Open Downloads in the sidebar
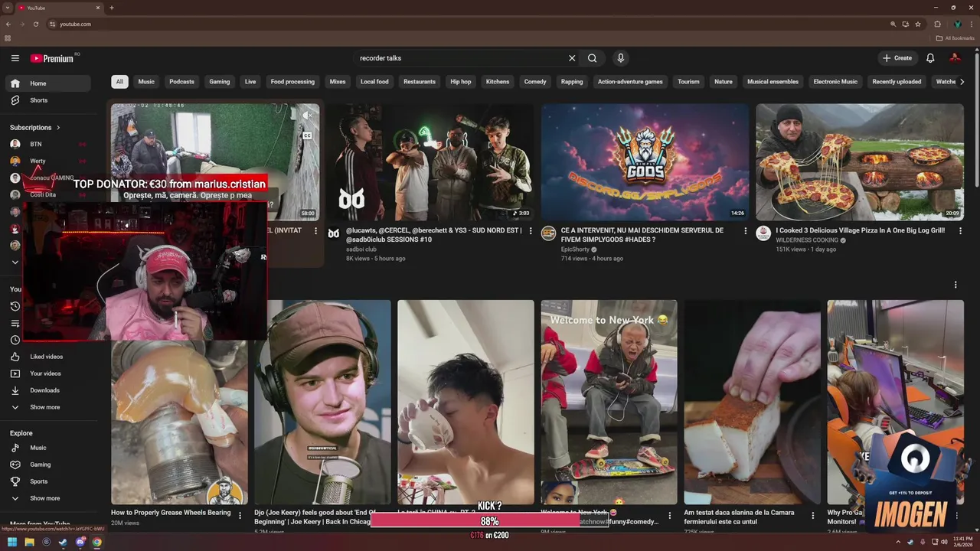 pyautogui.click(x=47, y=390)
